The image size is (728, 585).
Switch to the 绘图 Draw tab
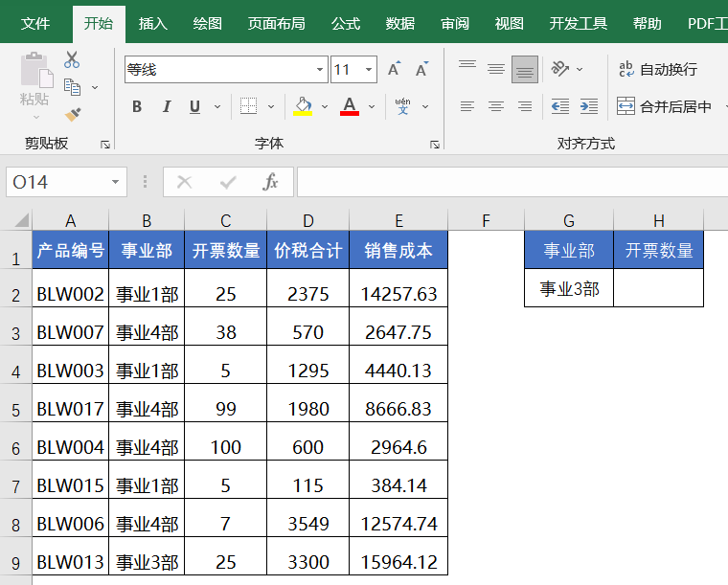[x=207, y=23]
